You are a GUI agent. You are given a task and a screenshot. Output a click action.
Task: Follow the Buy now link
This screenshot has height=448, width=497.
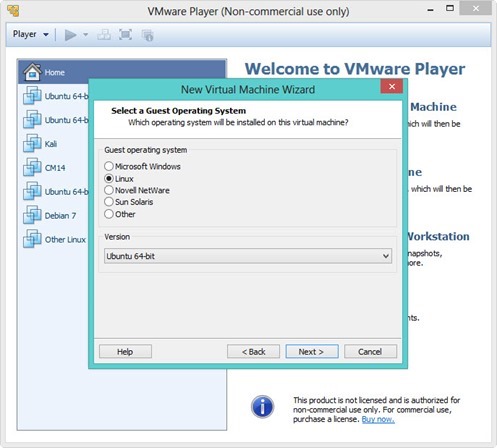(378, 420)
